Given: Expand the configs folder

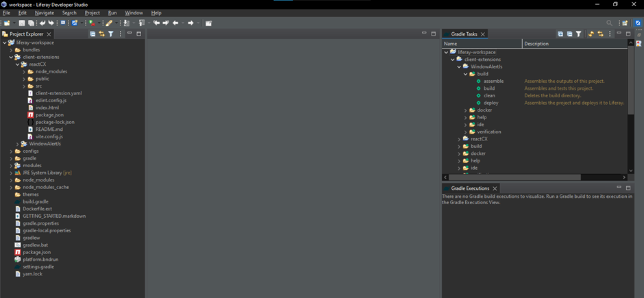Looking at the screenshot, I should coord(11,151).
